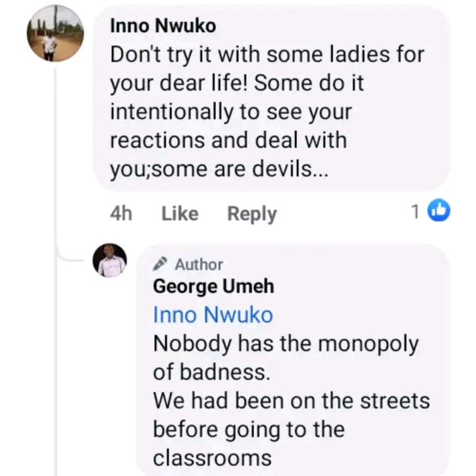
Task: Click the "Don't try it with some ladies" line
Action: (x=266, y=55)
